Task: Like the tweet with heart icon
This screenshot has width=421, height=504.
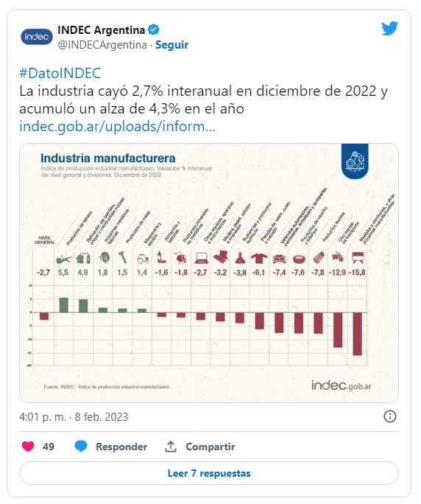Action: click(28, 447)
